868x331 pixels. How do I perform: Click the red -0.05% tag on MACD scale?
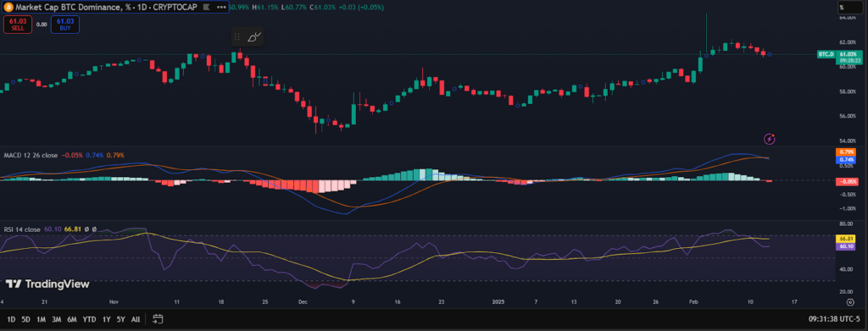point(847,181)
